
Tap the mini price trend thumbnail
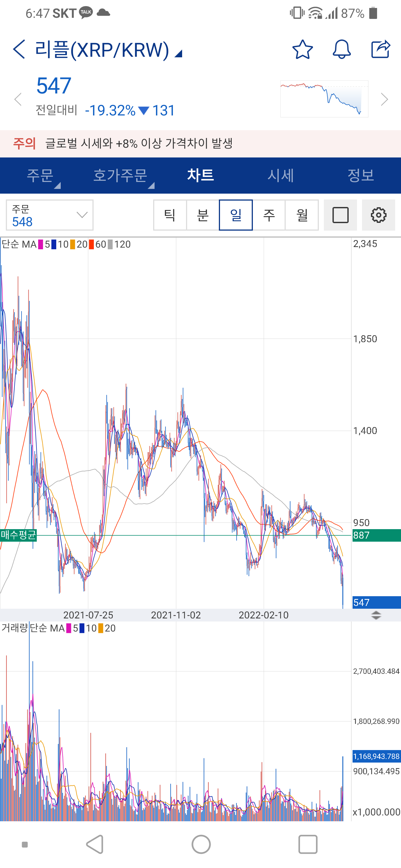pos(324,99)
